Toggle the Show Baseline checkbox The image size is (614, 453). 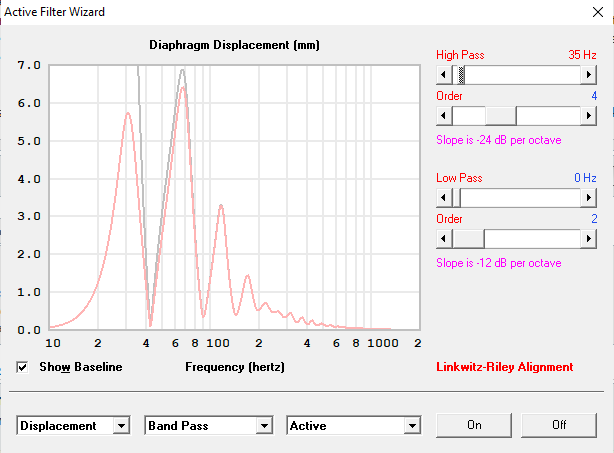tap(23, 367)
